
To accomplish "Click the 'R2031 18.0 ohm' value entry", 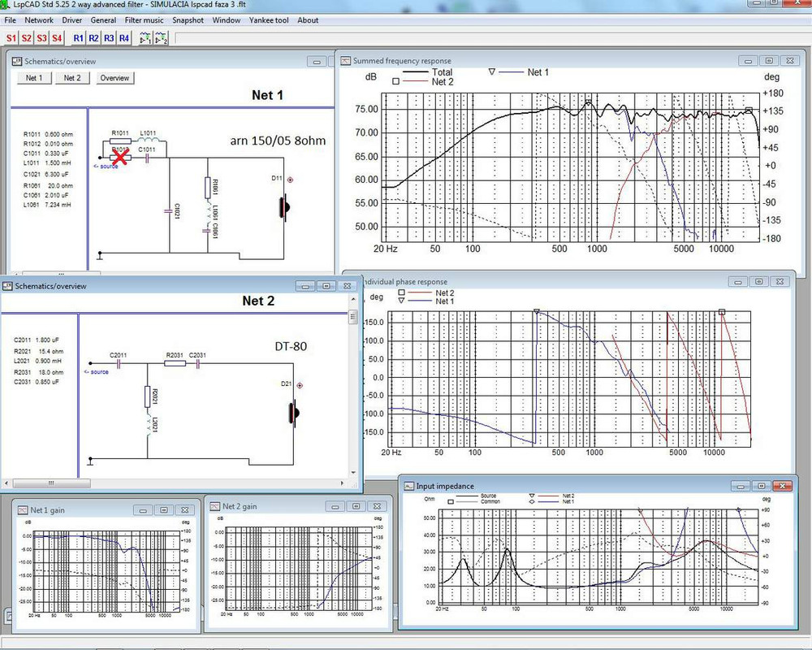I will point(39,372).
